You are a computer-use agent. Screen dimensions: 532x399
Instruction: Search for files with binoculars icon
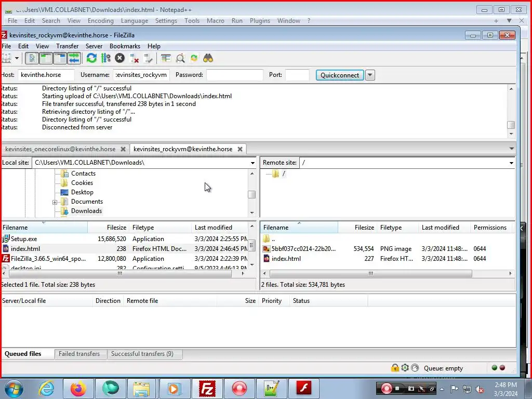pos(208,58)
